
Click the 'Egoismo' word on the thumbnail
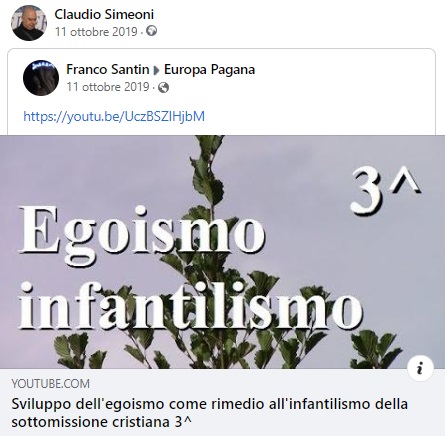pos(142,232)
